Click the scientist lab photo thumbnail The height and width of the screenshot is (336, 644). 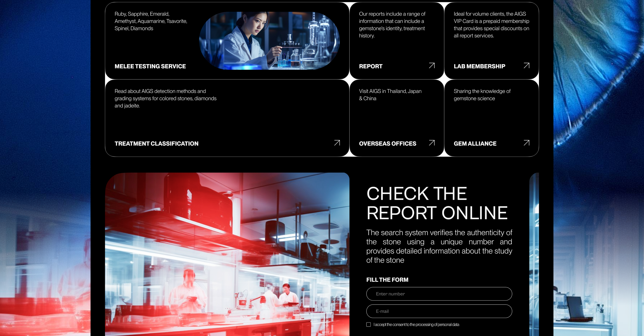point(269,41)
